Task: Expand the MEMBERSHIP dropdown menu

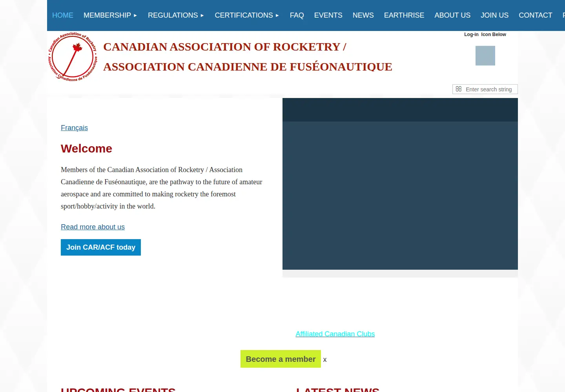Action: 110,15
